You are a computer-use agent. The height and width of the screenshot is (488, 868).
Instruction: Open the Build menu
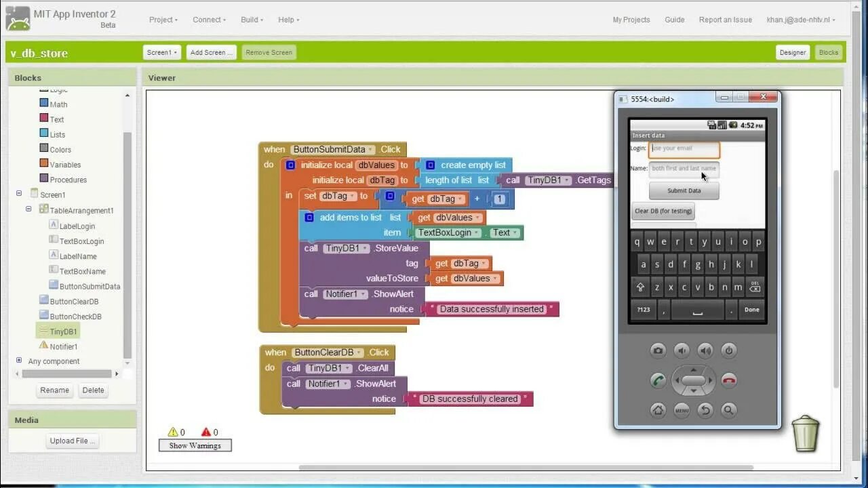pos(252,20)
